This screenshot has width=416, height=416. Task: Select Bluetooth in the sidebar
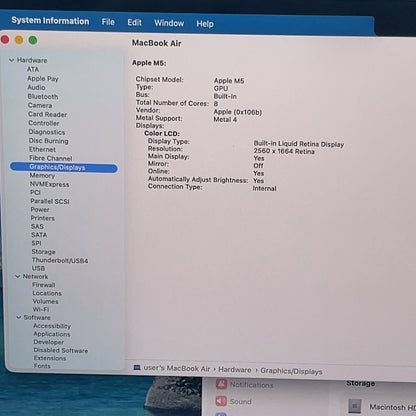coord(43,96)
